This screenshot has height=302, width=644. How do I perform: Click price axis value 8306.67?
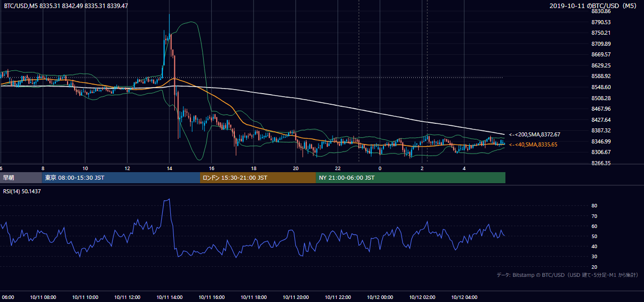pyautogui.click(x=601, y=153)
